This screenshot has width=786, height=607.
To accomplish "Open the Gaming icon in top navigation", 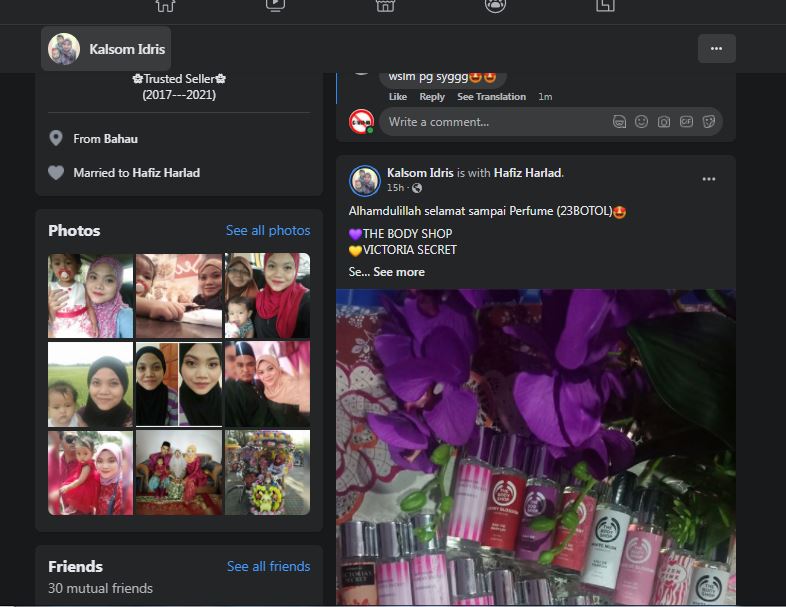I will click(x=605, y=6).
